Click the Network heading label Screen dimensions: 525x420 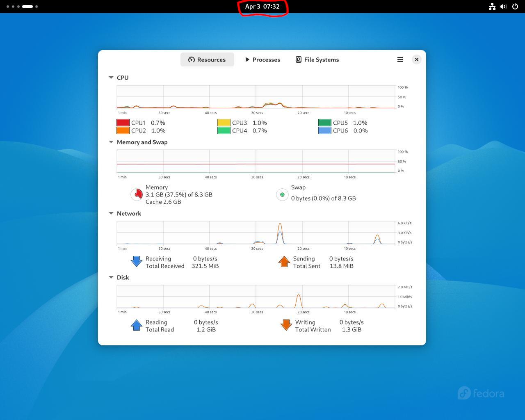129,213
